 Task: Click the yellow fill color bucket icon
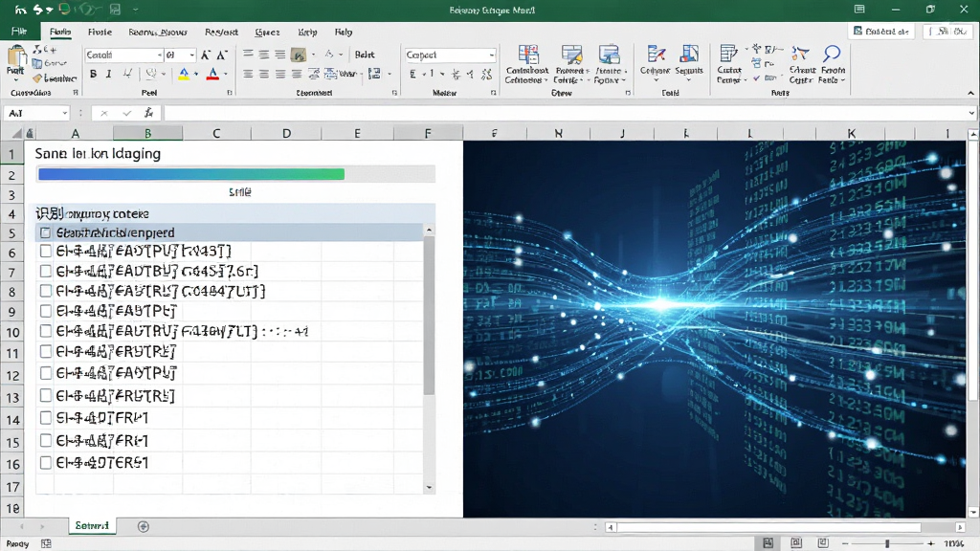tap(184, 75)
